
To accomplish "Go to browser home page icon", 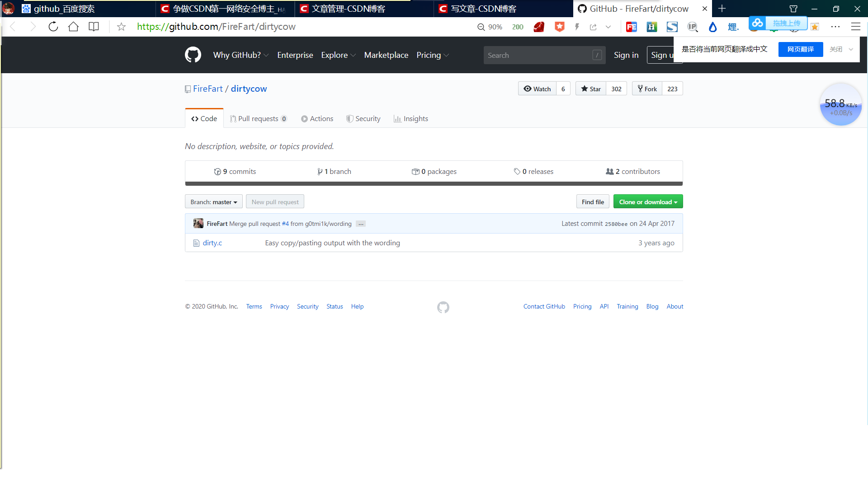I will (x=73, y=27).
